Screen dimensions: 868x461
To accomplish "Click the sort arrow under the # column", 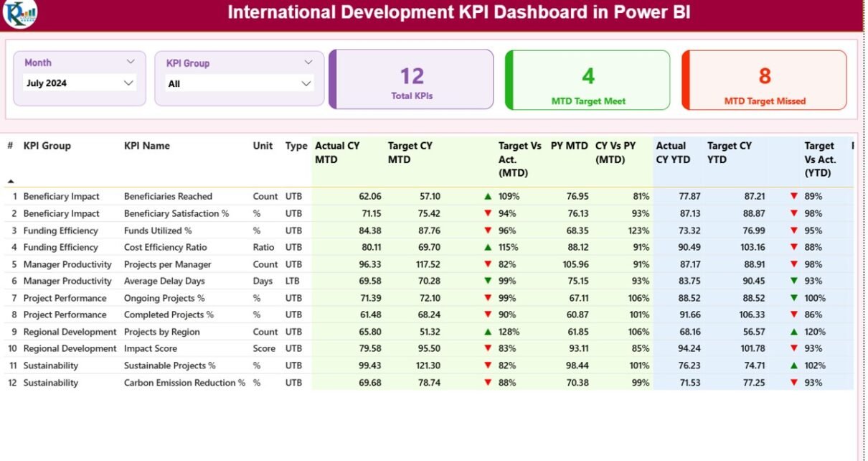I will (10, 181).
